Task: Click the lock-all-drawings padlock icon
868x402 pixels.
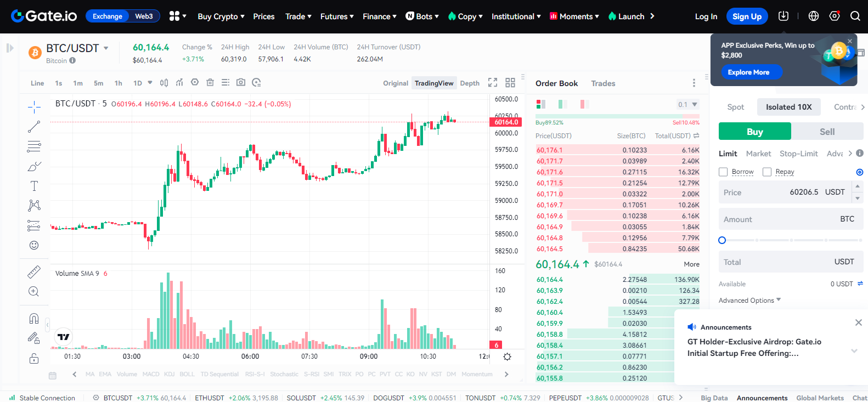Action: point(34,359)
